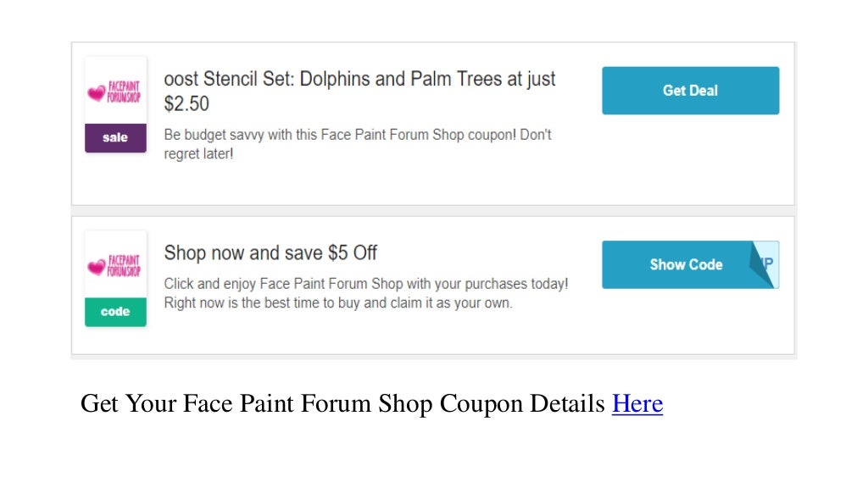
Task: Click the peeled corner revealing hidden code
Action: point(766,263)
